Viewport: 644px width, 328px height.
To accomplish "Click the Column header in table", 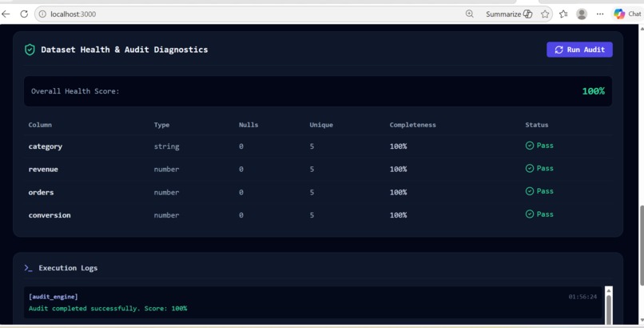I will click(x=40, y=125).
